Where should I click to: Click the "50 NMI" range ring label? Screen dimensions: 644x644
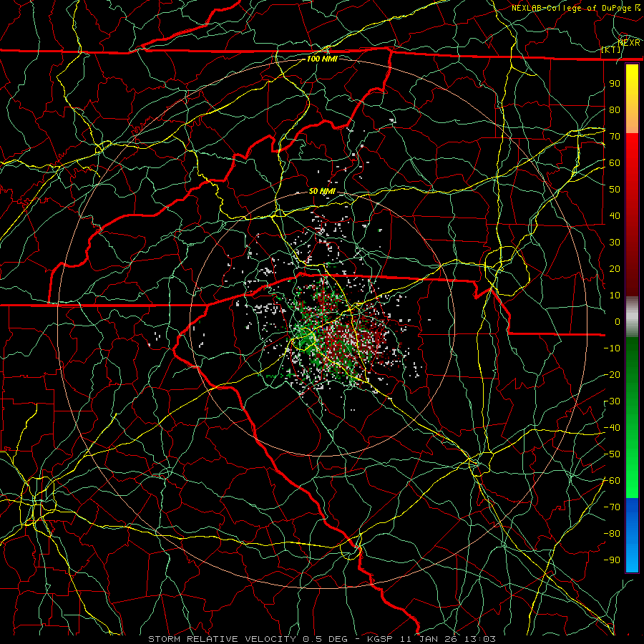click(x=322, y=191)
